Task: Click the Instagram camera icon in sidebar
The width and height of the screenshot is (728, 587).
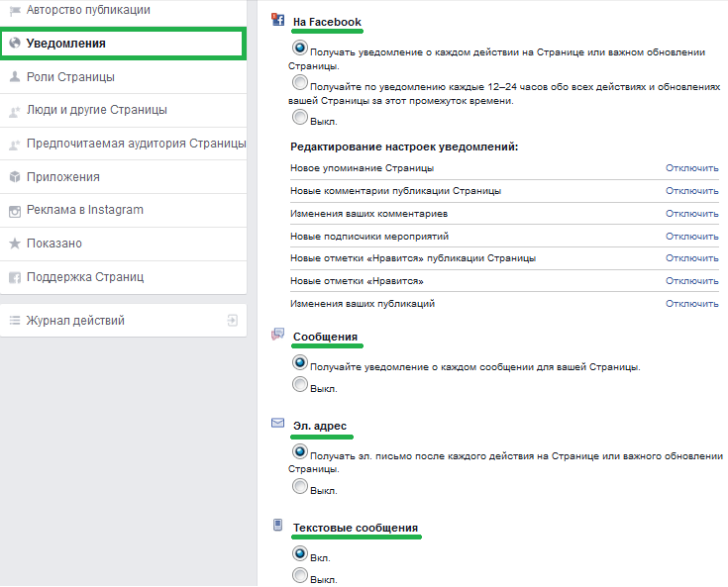Action: point(15,211)
